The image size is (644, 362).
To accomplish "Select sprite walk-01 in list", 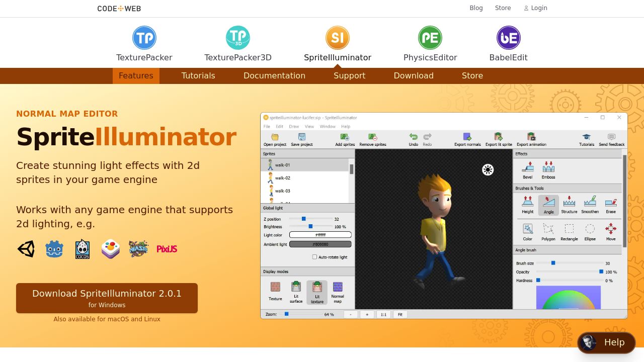I will pos(304,165).
